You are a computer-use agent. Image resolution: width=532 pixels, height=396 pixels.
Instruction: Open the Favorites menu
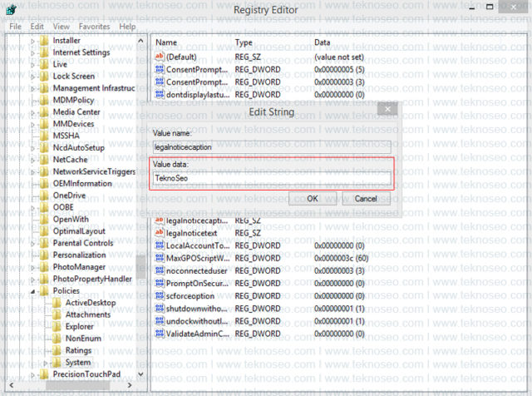tap(94, 27)
